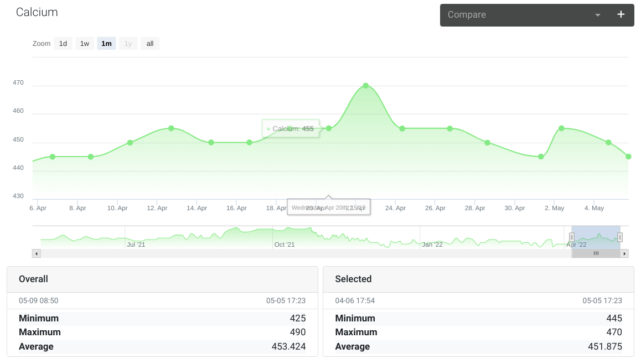Click the last data point on the chart
Image resolution: width=641 pixels, height=364 pixels.
point(628,157)
